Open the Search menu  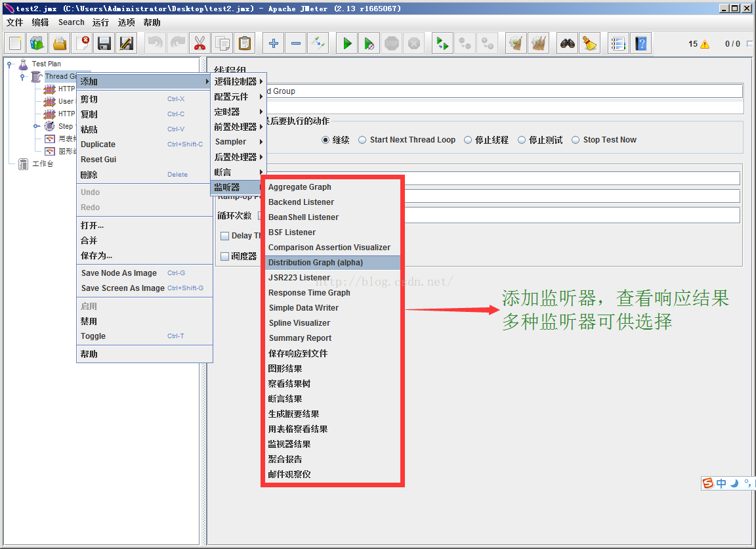coord(72,22)
